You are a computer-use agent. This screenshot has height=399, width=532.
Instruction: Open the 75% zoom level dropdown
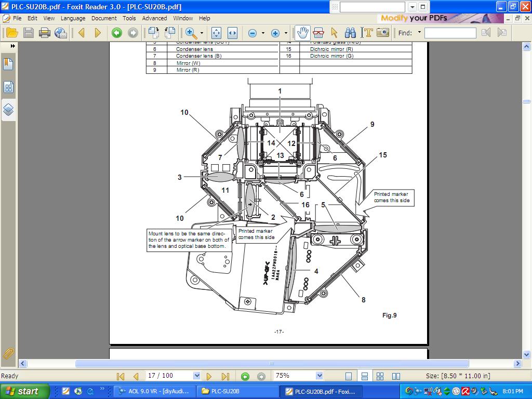[x=319, y=376]
